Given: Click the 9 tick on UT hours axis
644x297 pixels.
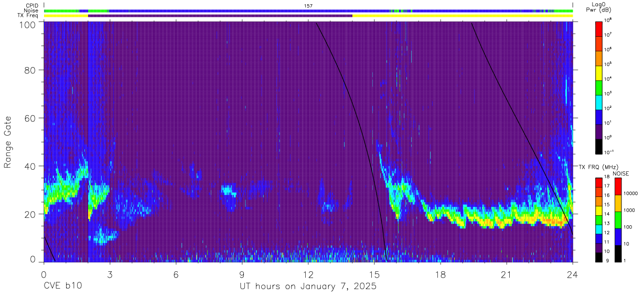Looking at the screenshot, I should (x=242, y=274).
